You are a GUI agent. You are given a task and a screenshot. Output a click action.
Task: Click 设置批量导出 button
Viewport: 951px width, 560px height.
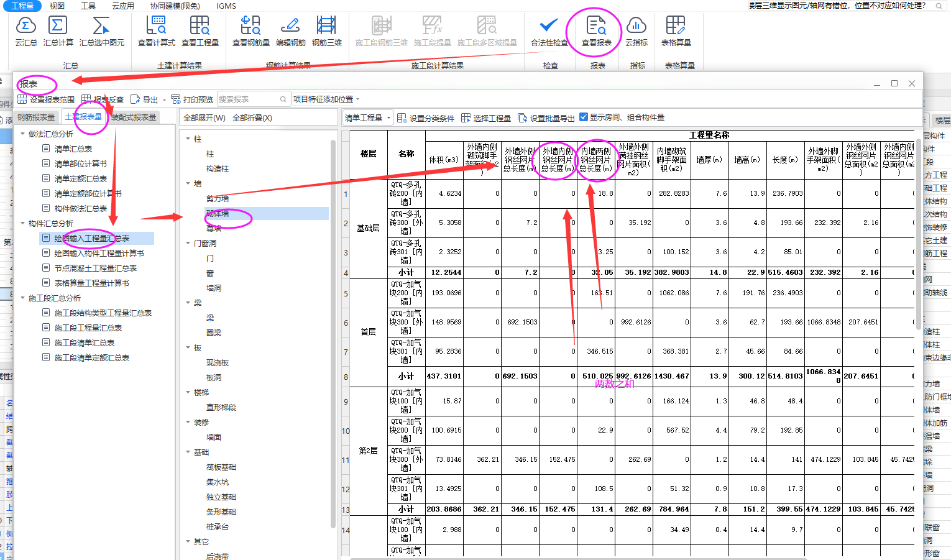pos(546,118)
